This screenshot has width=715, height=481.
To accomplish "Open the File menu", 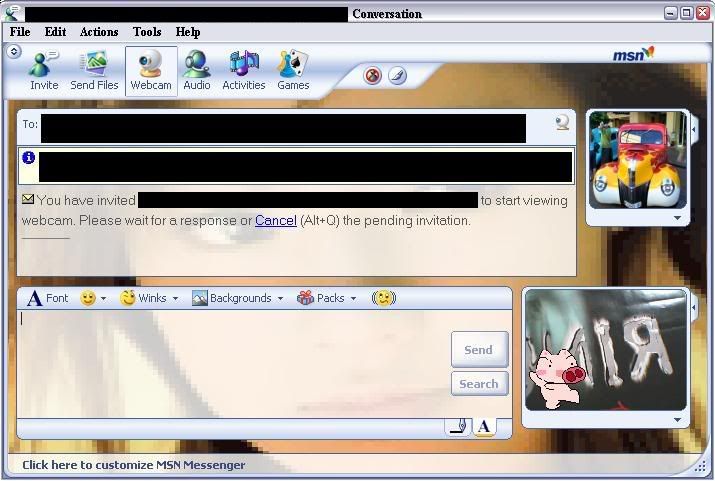I will coord(20,32).
